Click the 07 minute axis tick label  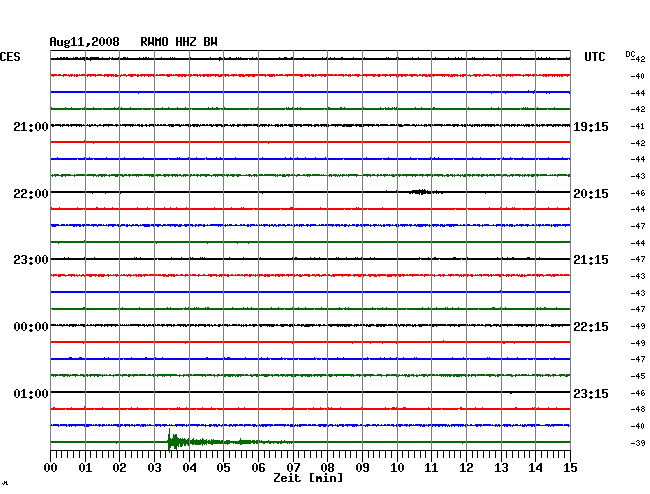tap(293, 467)
